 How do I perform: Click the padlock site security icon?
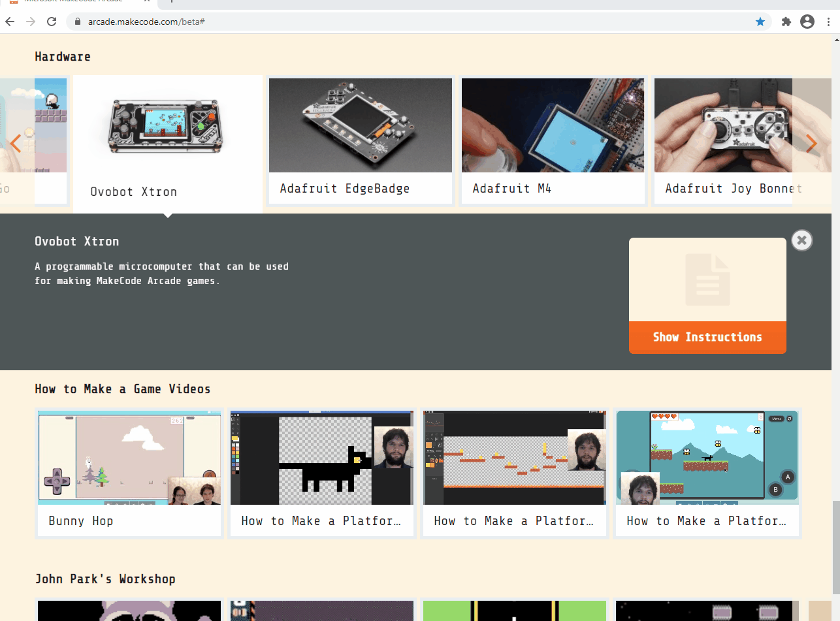[77, 21]
